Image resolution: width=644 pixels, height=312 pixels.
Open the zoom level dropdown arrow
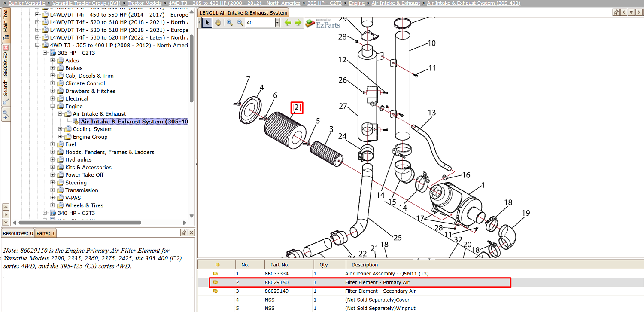click(277, 23)
